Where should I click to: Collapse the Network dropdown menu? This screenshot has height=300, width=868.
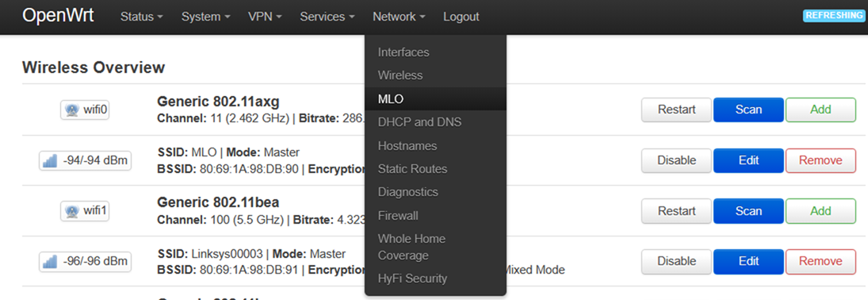click(399, 17)
